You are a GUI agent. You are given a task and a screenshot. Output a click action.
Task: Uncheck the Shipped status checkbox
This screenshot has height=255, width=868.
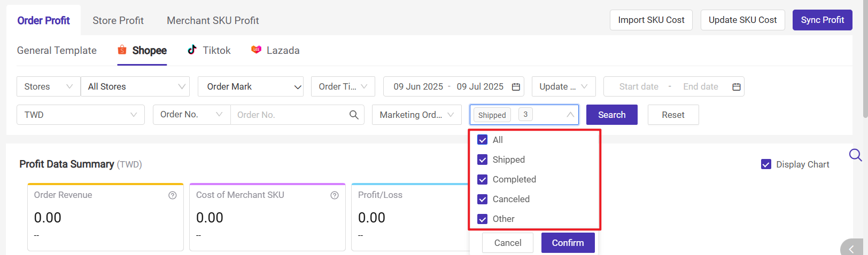(x=483, y=160)
